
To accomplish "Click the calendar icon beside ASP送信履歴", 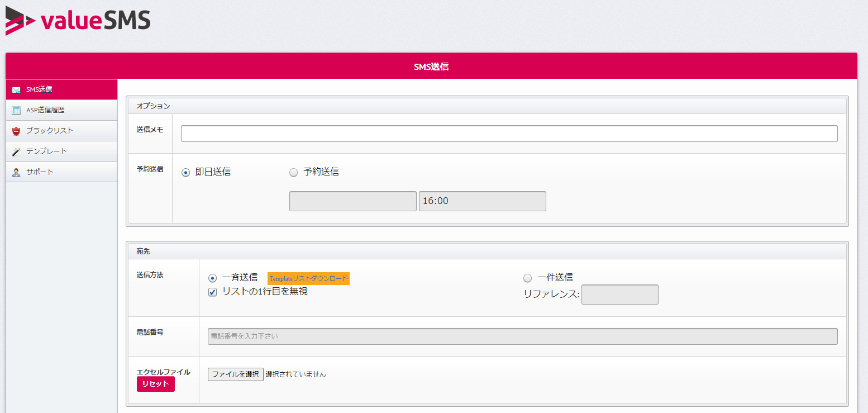I will [16, 110].
